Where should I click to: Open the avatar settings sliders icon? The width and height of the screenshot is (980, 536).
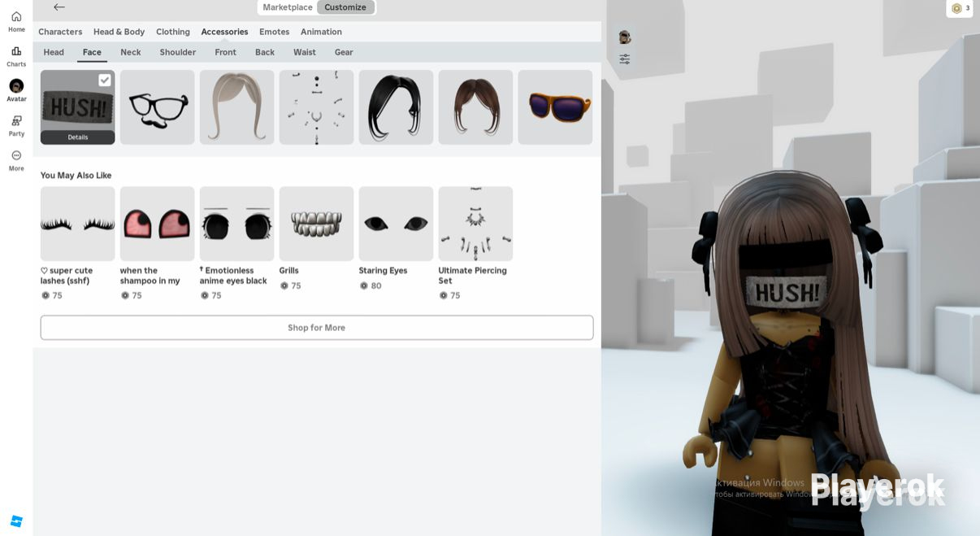click(x=624, y=59)
